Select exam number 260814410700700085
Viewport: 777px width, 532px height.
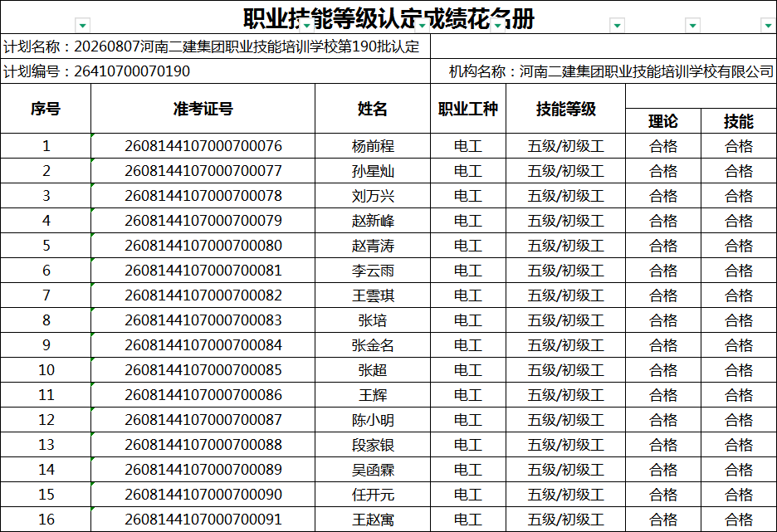click(203, 370)
